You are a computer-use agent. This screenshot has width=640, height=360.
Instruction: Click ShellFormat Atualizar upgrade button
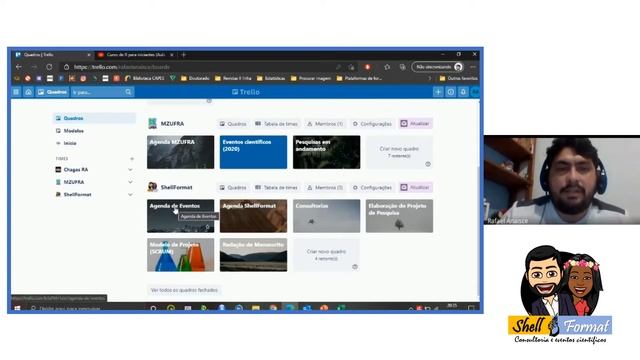coord(415,188)
